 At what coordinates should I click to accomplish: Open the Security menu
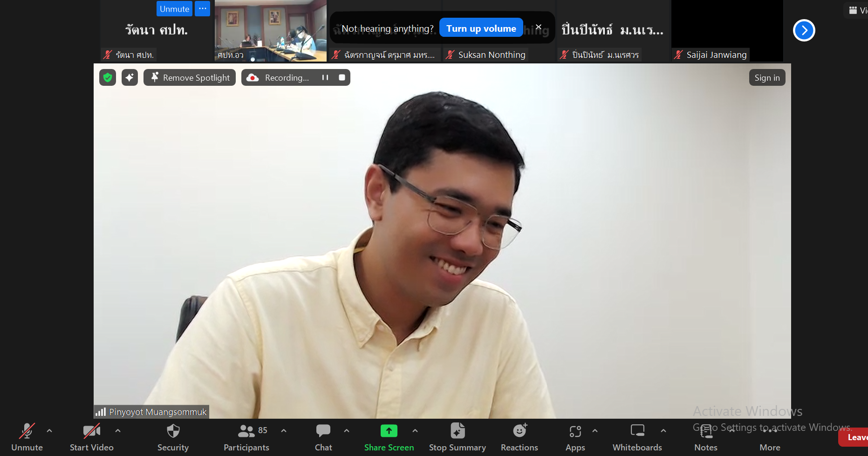173,437
